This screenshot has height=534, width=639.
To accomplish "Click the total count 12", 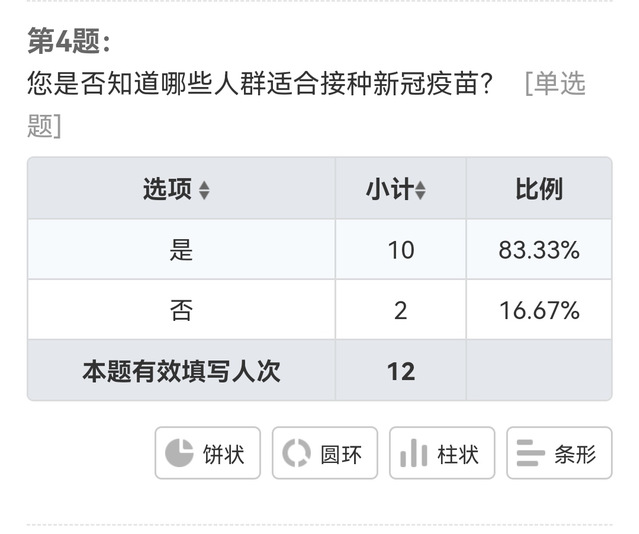I will click(x=400, y=371).
